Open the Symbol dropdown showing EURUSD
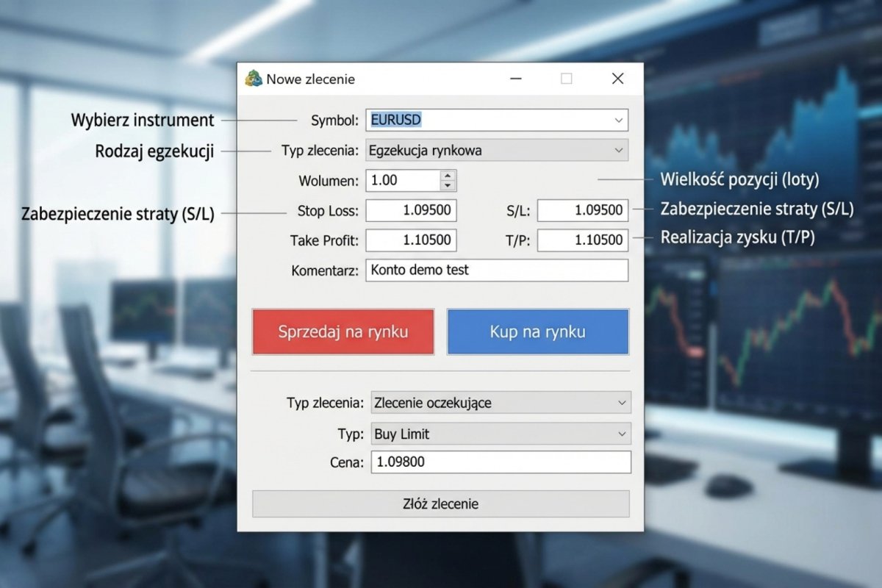The width and height of the screenshot is (882, 588). (497, 120)
